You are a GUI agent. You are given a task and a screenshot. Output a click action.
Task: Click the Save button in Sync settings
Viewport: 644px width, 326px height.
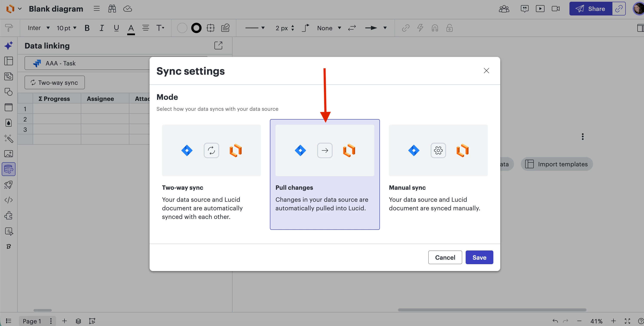click(479, 257)
